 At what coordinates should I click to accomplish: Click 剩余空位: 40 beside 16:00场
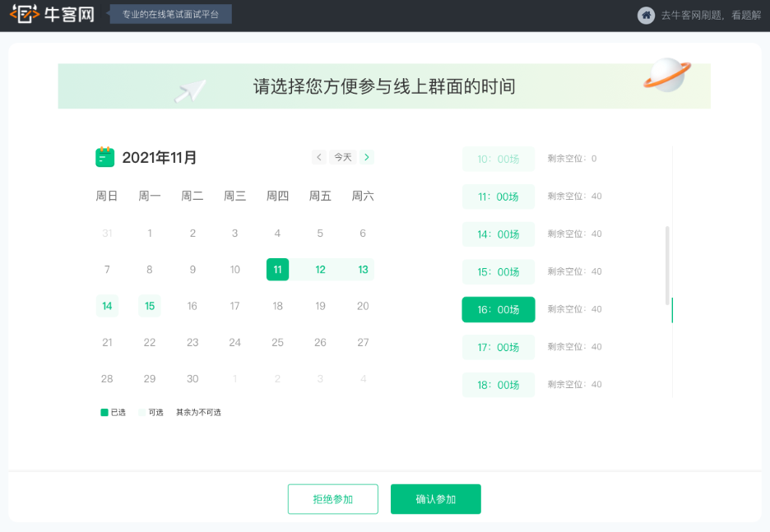pyautogui.click(x=574, y=309)
